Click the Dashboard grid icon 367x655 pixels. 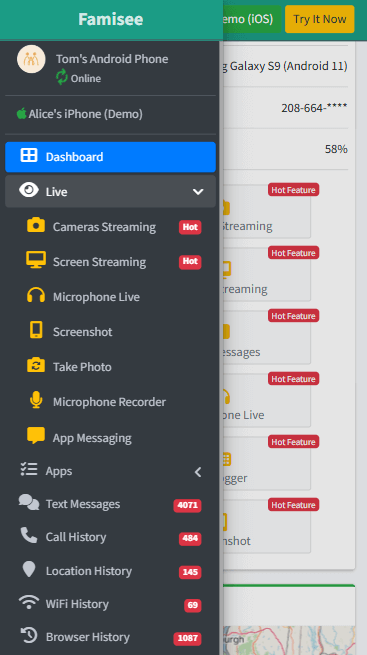click(x=29, y=155)
